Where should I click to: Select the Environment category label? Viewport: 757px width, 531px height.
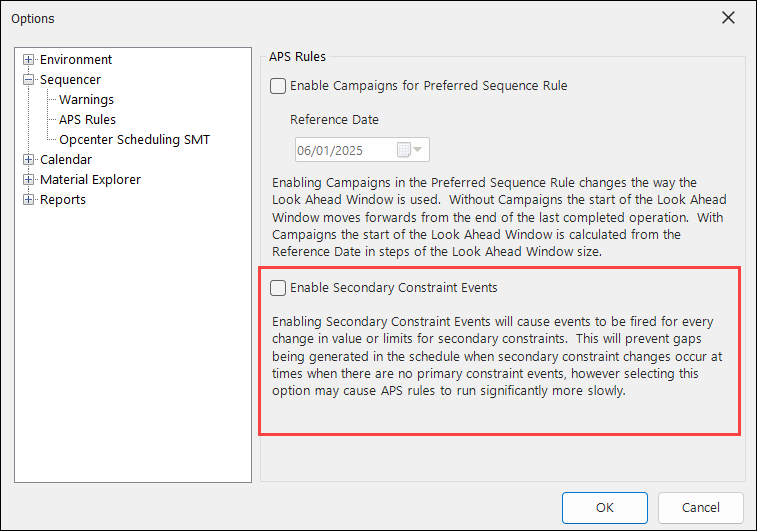pos(76,60)
